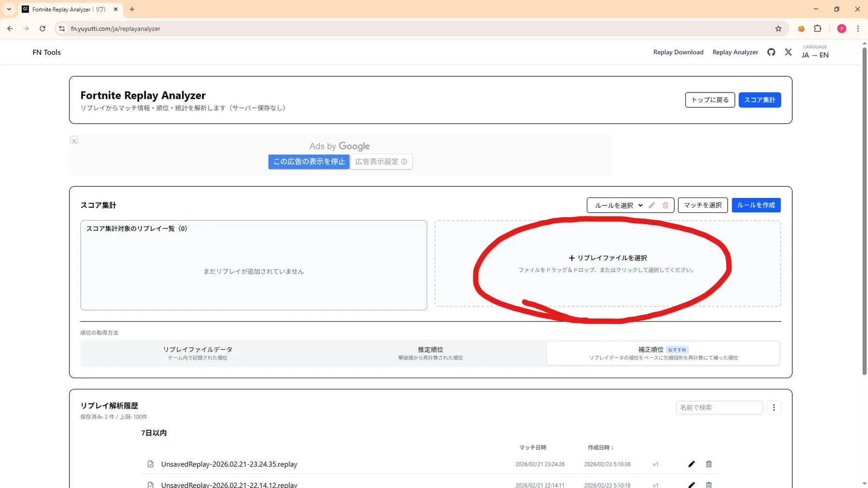Image resolution: width=868 pixels, height=488 pixels.
Task: Bookmark this page with the star icon
Action: pyautogui.click(x=778, y=29)
